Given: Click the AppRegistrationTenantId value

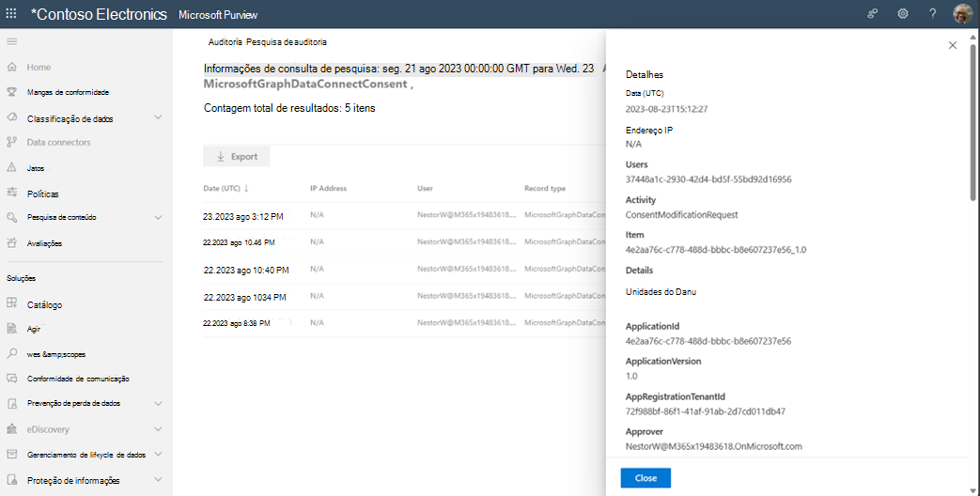Looking at the screenshot, I should click(705, 411).
